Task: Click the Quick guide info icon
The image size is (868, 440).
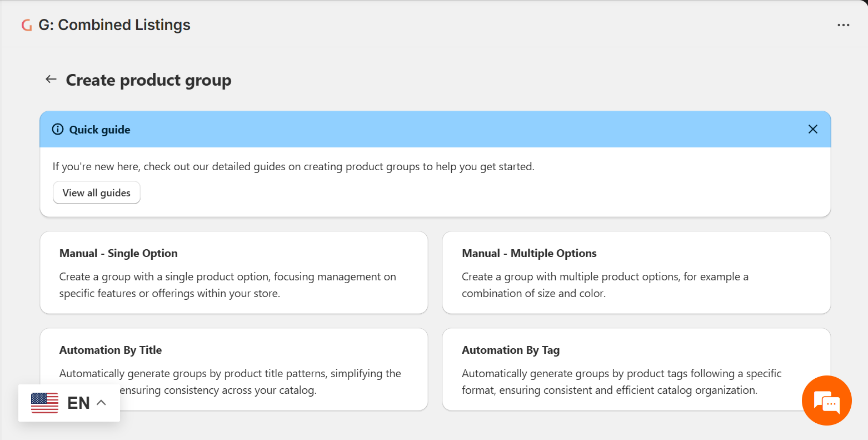Action: coord(58,129)
